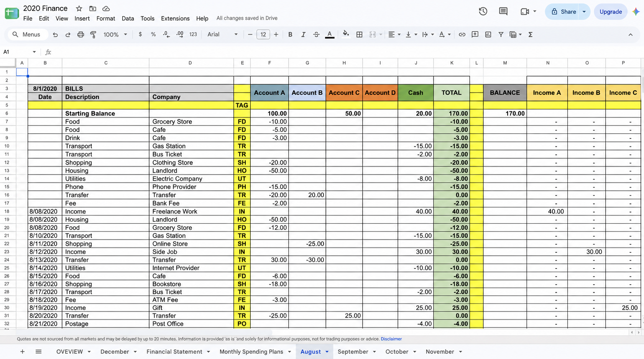
Task: Click the paint format icon
Action: 93,35
